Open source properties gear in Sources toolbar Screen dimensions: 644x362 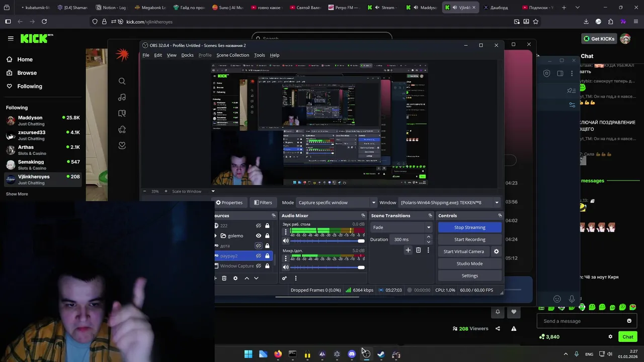pyautogui.click(x=235, y=278)
